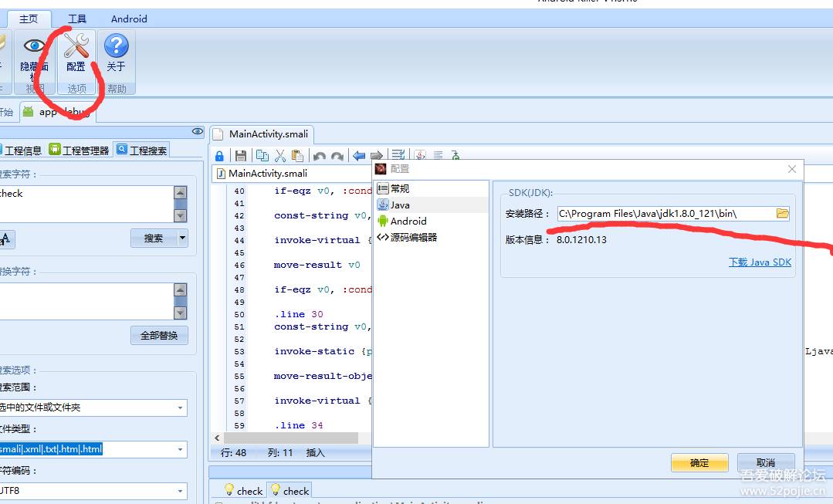Confirm with the 确定 button
Image resolution: width=833 pixels, height=504 pixels.
(699, 462)
